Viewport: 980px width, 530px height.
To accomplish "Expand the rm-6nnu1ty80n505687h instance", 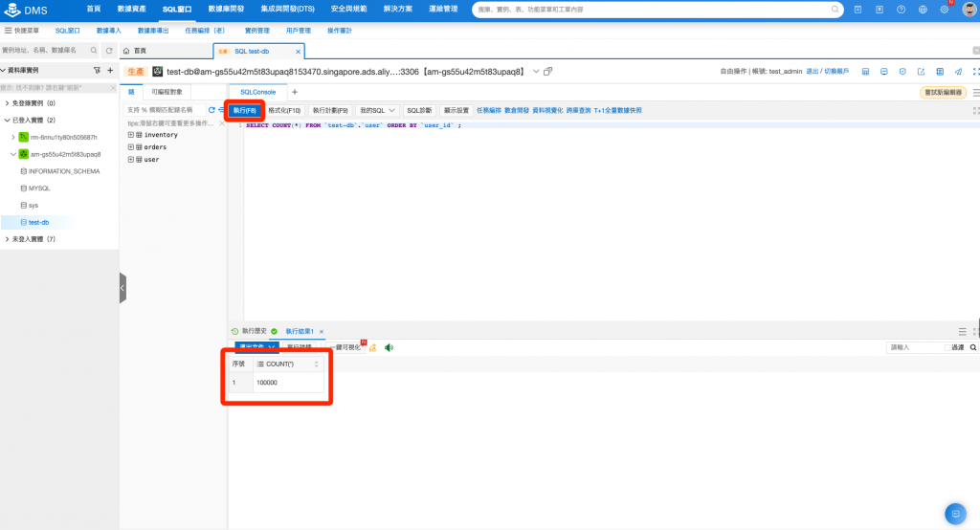I will (13, 137).
